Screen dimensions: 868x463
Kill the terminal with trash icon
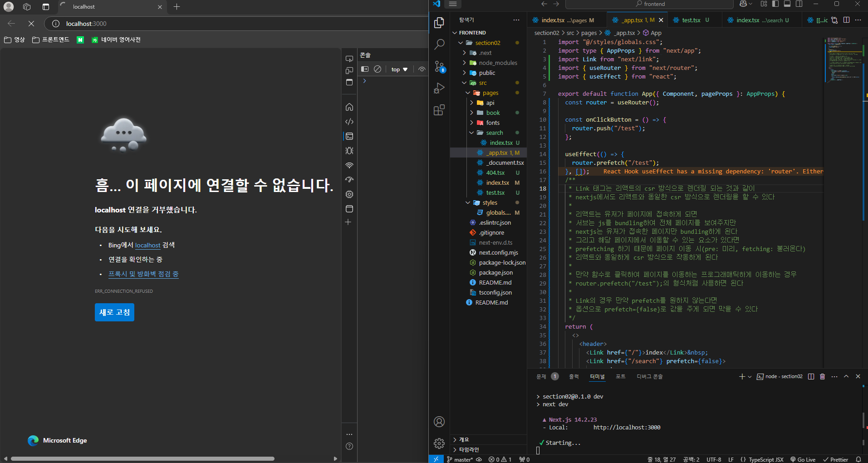[822, 376]
